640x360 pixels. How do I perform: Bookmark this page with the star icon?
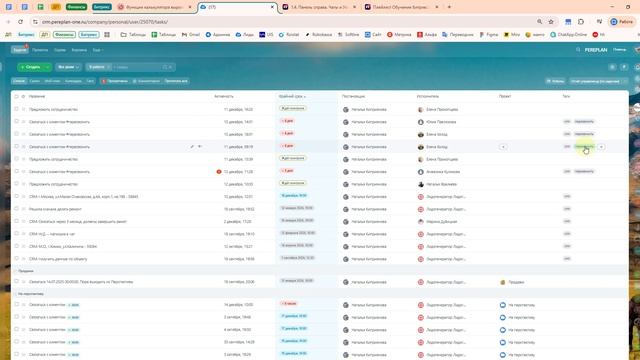[551, 22]
